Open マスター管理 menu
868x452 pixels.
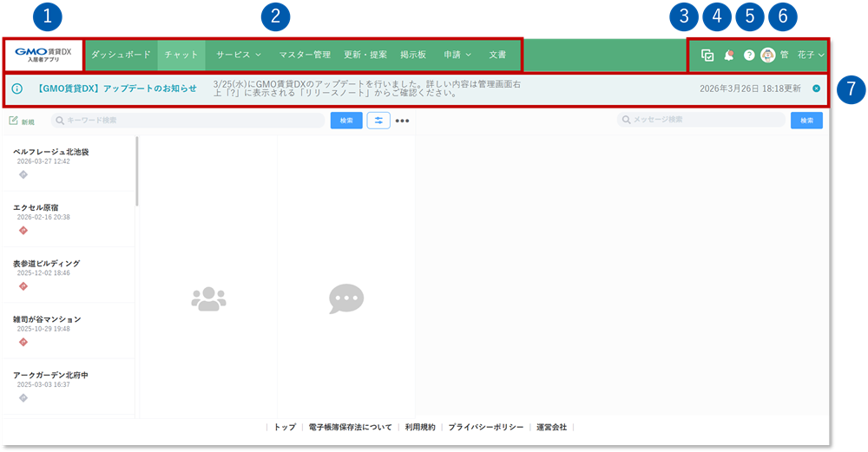coord(305,55)
